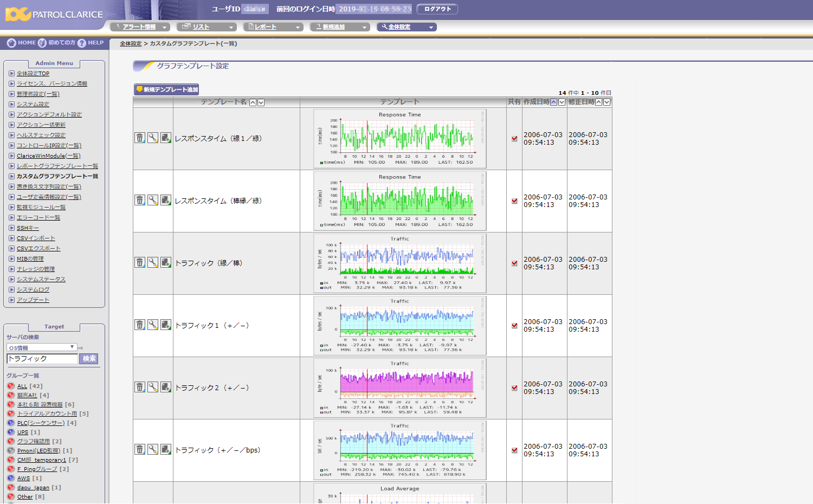813x504 pixels.
Task: Click the blue status ball beside UPS group
Action: (x=11, y=432)
